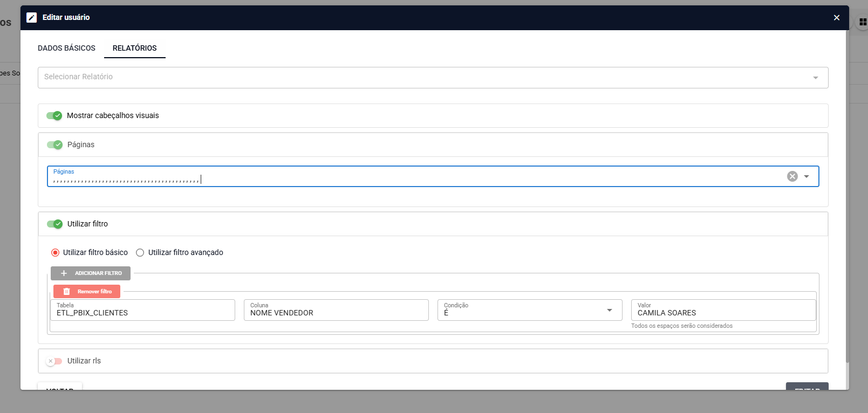Image resolution: width=868 pixels, height=413 pixels.
Task: Switch to the Dados Básicos tab
Action: [66, 48]
